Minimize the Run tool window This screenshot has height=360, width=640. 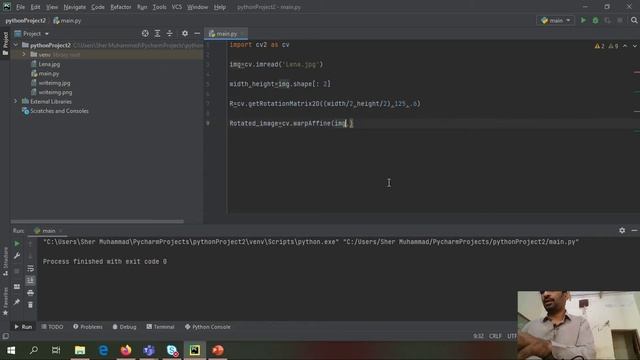(634, 231)
